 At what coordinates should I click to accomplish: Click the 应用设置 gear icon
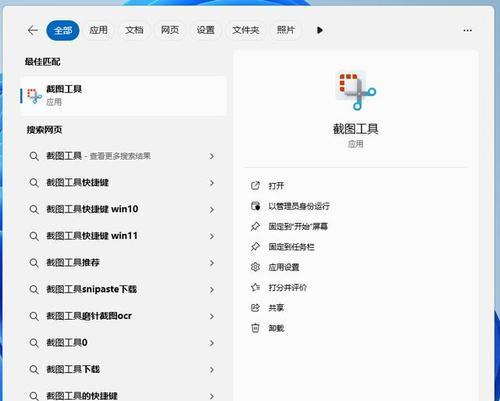coord(255,267)
